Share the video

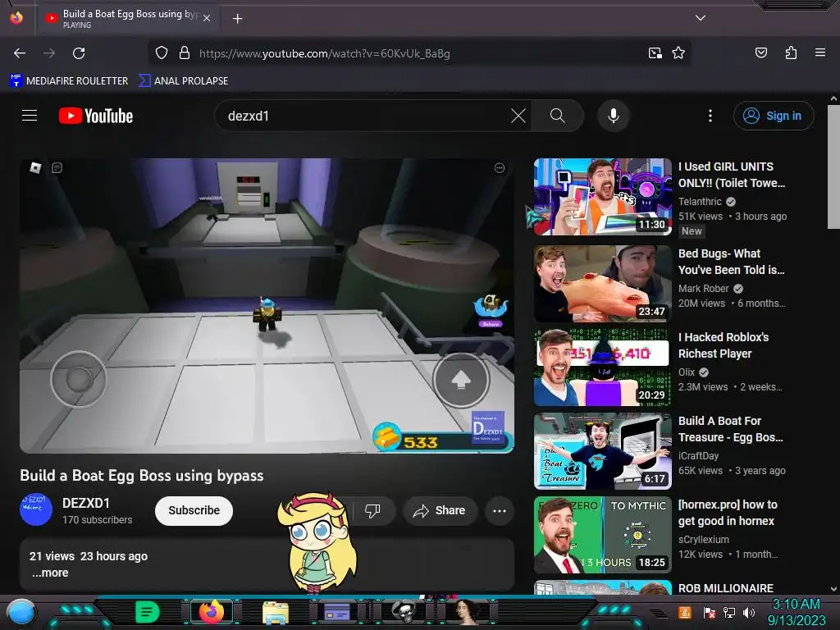pos(440,510)
